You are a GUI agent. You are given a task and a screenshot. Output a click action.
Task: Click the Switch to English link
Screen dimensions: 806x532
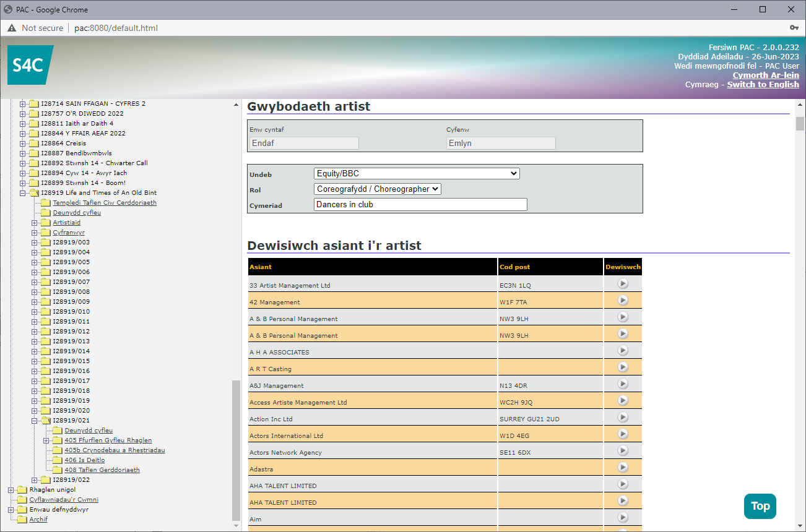pyautogui.click(x=763, y=84)
